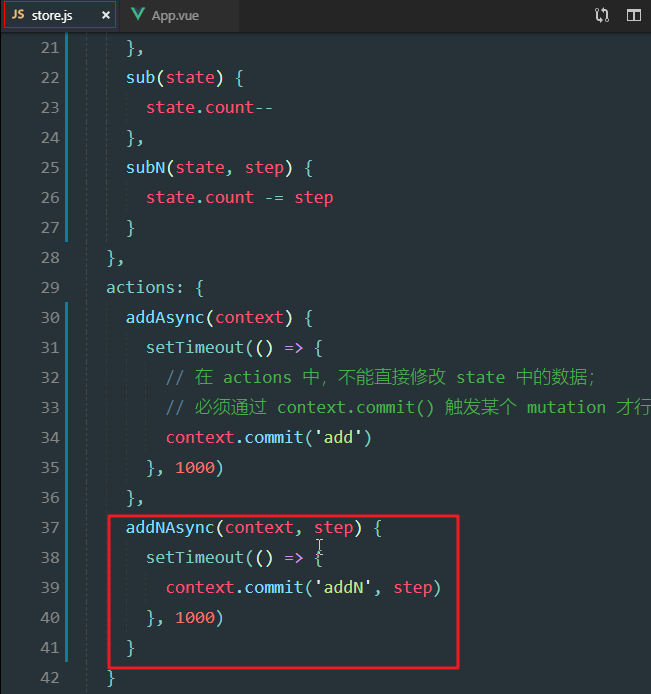Click the green Vue logo icon
The image size is (651, 694).
[x=138, y=16]
